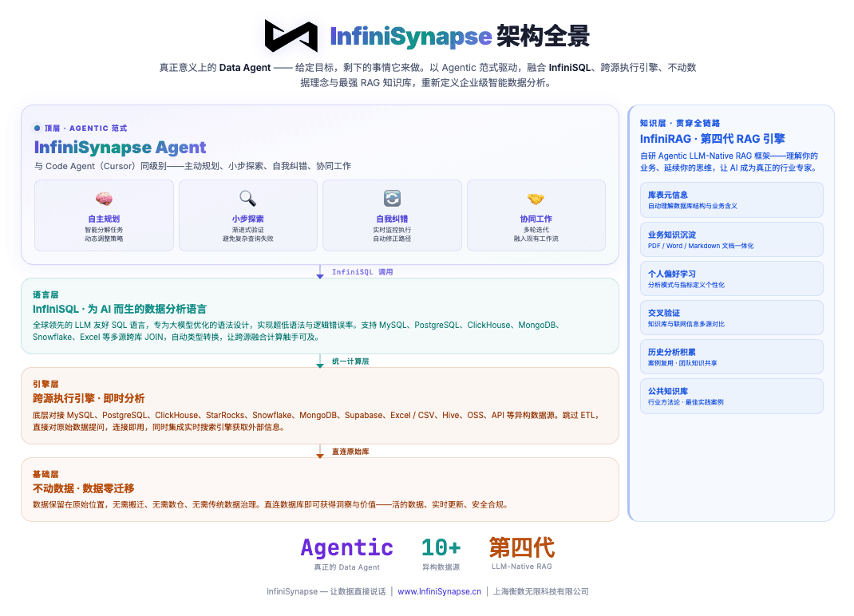Viewport: 854px width, 616px height.
Task: Click the 引擎层 section label
Action: (45, 384)
